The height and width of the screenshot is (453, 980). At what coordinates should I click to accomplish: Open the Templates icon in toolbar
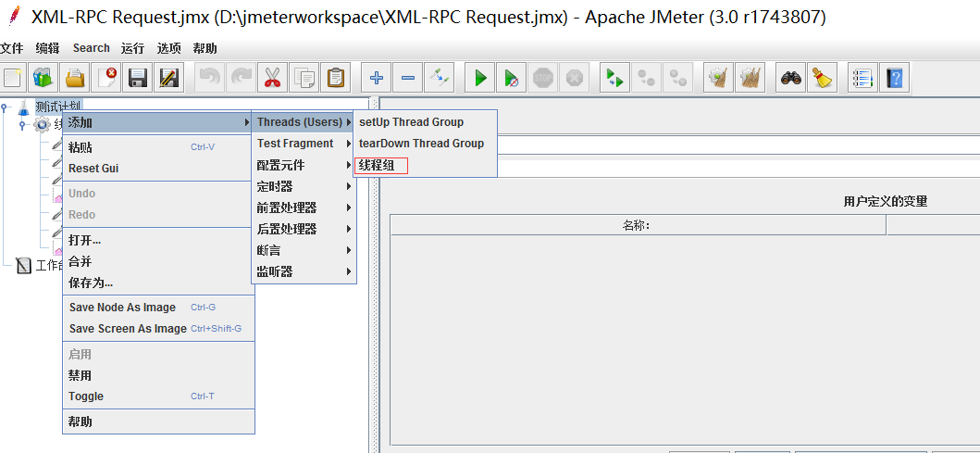pos(43,78)
